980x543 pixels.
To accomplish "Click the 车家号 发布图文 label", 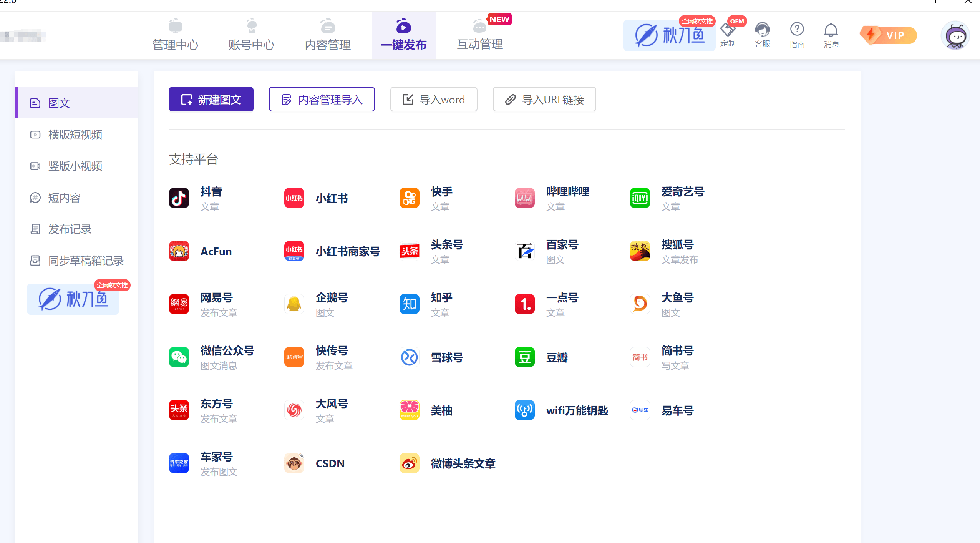I will [219, 472].
